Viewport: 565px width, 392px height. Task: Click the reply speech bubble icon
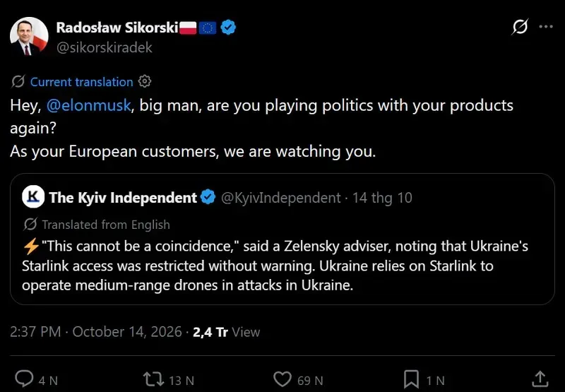(x=24, y=379)
